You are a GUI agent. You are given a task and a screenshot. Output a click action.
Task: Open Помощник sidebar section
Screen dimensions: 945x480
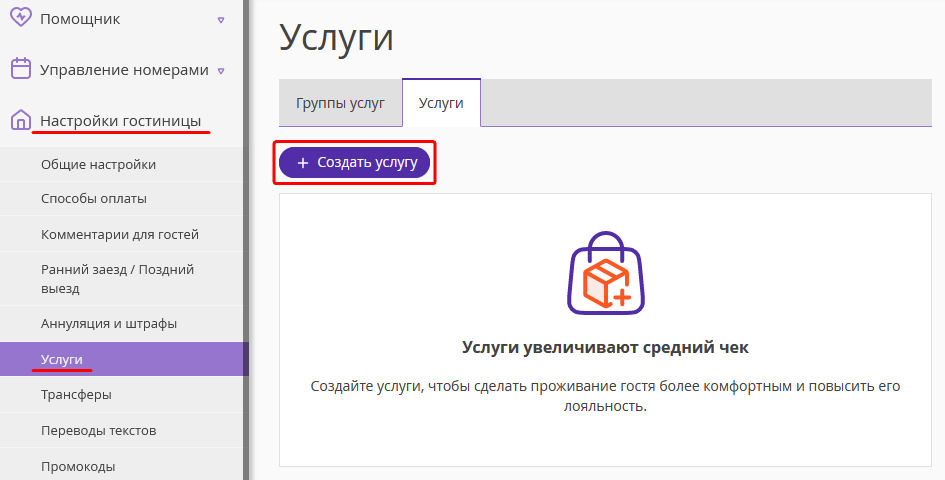tap(80, 19)
